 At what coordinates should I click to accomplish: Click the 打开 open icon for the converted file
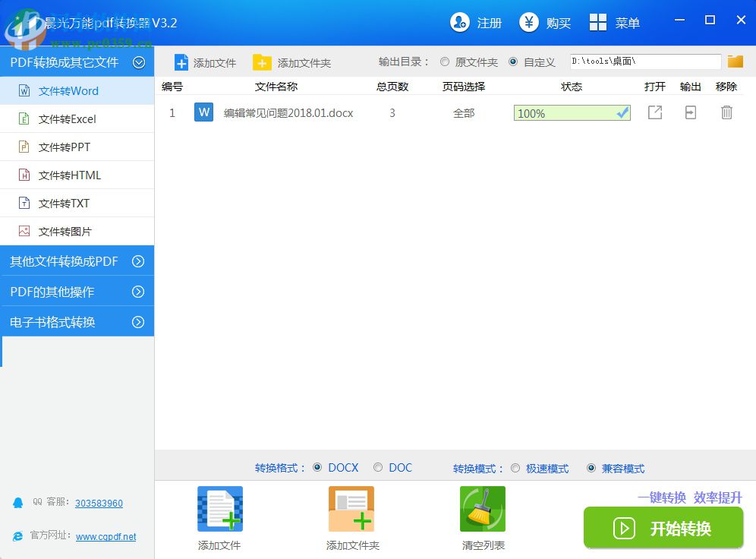point(654,112)
